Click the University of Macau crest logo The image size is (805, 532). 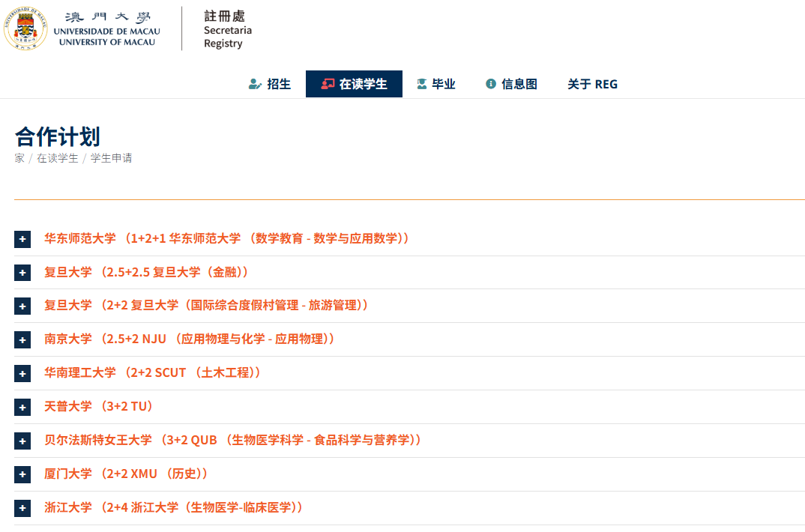tap(25, 28)
